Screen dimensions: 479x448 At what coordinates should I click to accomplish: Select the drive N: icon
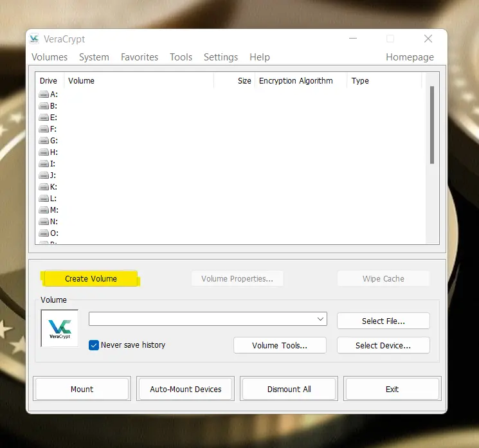(x=44, y=221)
